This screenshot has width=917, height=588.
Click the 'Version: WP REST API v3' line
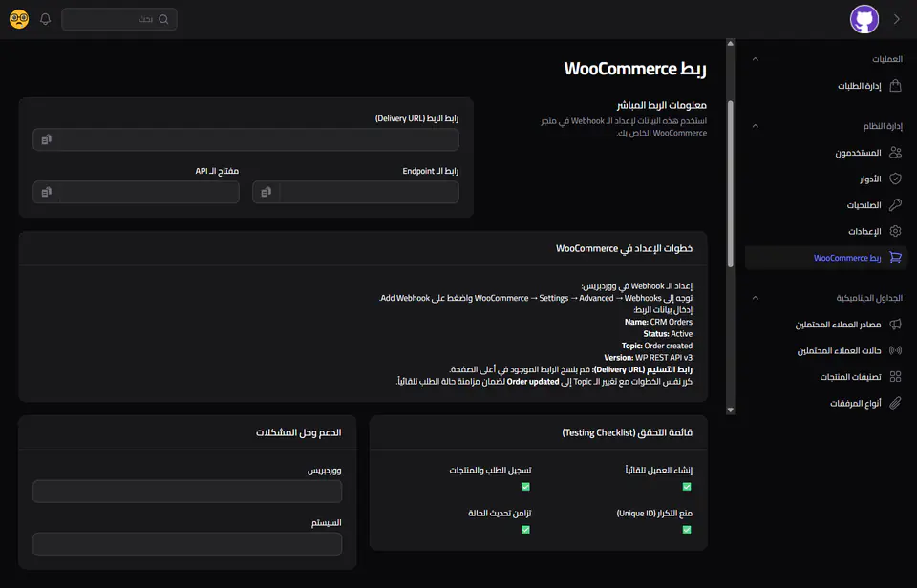(648, 358)
